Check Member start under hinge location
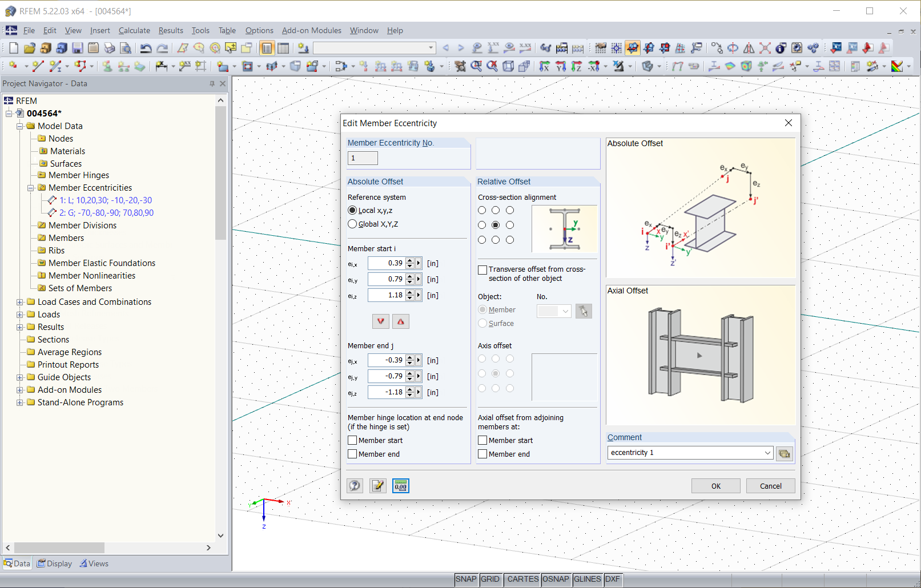Viewport: 921px width, 588px height. (353, 440)
